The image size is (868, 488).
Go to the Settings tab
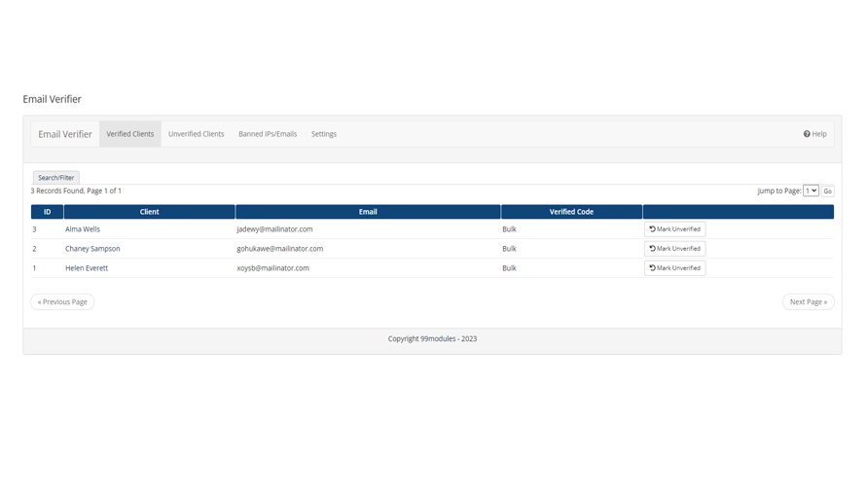click(324, 134)
